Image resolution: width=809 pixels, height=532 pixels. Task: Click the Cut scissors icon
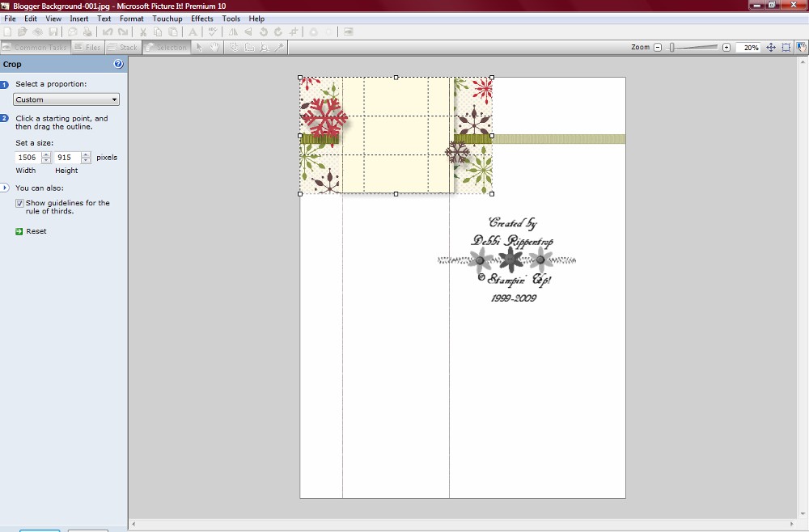[143, 32]
